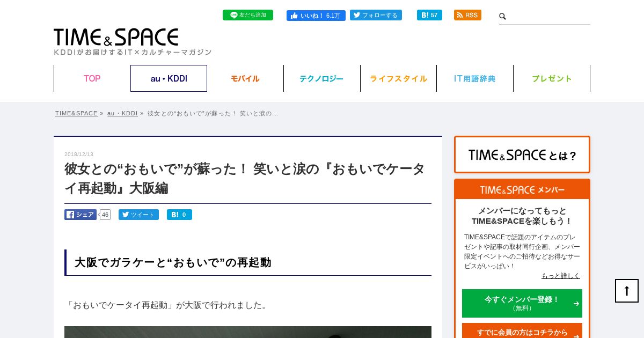Click the LINE 友だち追加 button
This screenshot has height=338, width=644.
(248, 15)
